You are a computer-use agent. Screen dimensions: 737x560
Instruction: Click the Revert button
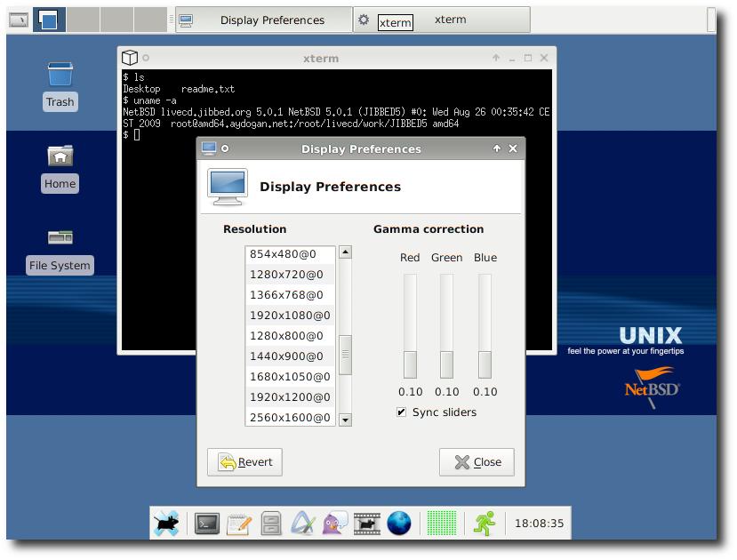[244, 462]
